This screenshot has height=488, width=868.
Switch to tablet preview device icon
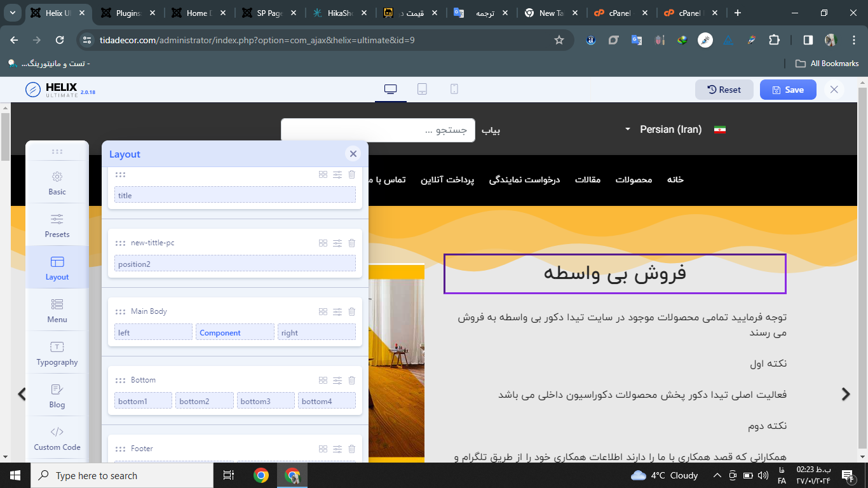click(x=422, y=90)
